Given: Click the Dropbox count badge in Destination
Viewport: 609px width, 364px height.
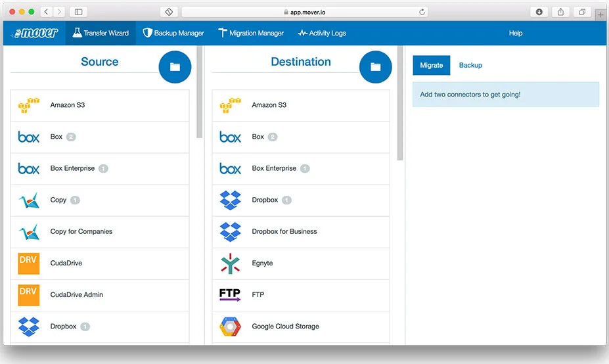Looking at the screenshot, I should coord(286,200).
